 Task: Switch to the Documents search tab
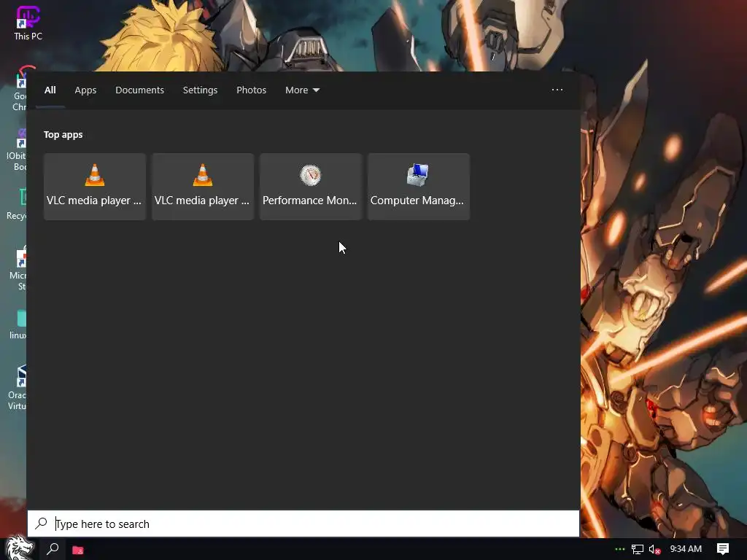pyautogui.click(x=139, y=90)
